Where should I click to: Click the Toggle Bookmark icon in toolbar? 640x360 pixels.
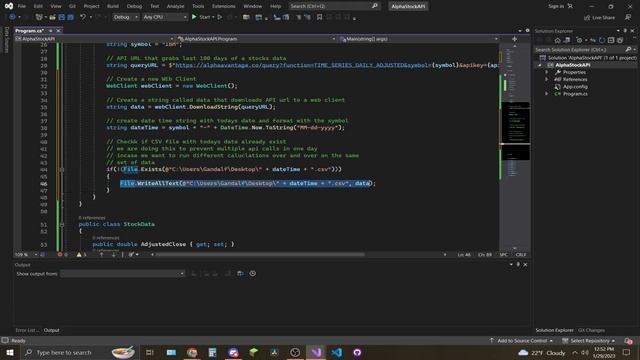(319, 17)
